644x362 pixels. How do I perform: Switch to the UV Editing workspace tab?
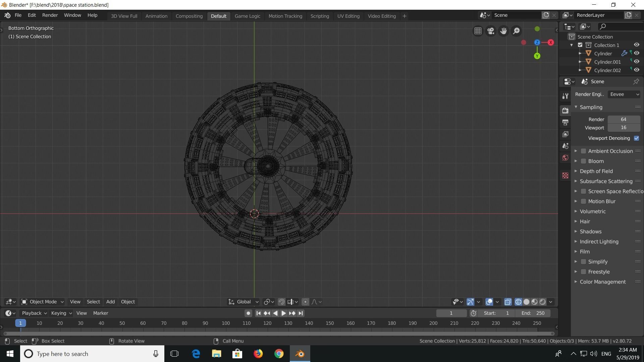pyautogui.click(x=348, y=16)
